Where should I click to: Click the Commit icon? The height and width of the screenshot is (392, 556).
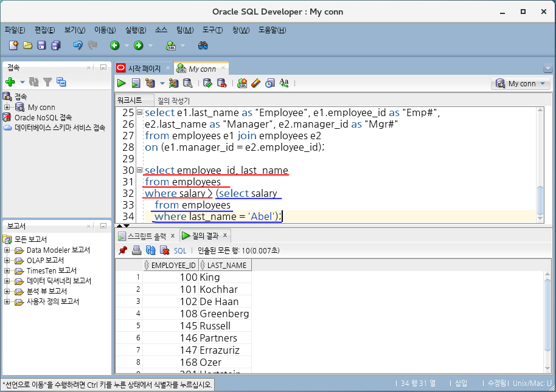[207, 83]
